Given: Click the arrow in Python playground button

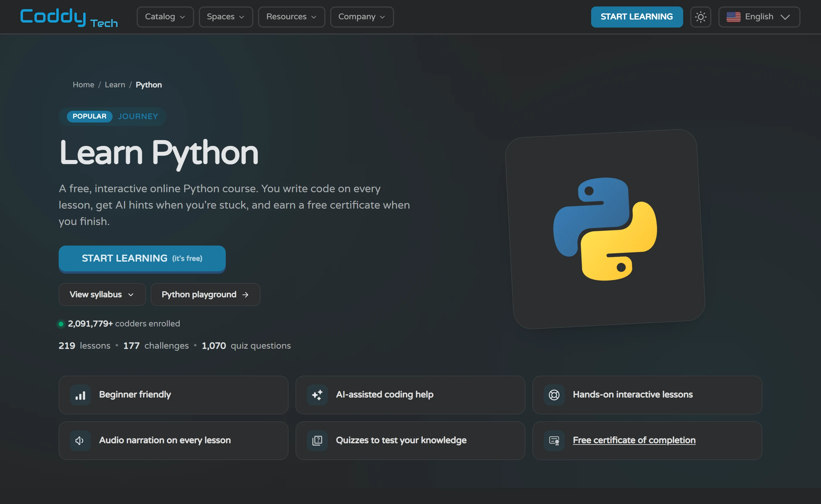Looking at the screenshot, I should [x=245, y=295].
